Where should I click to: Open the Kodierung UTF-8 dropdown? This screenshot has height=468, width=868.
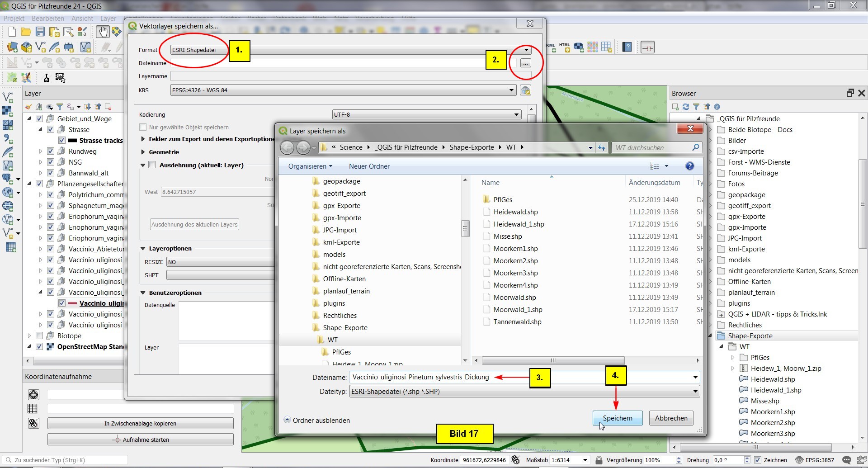pyautogui.click(x=426, y=115)
